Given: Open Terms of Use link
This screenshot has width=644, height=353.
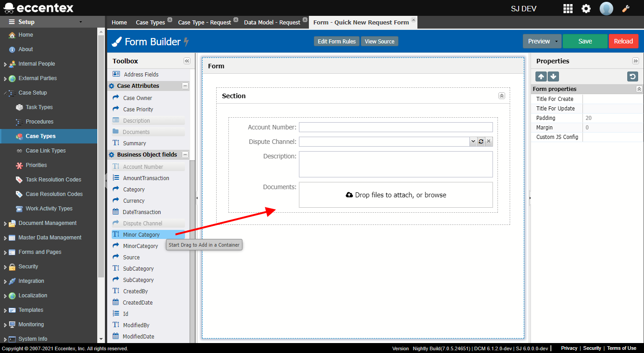Looking at the screenshot, I should click(x=621, y=348).
